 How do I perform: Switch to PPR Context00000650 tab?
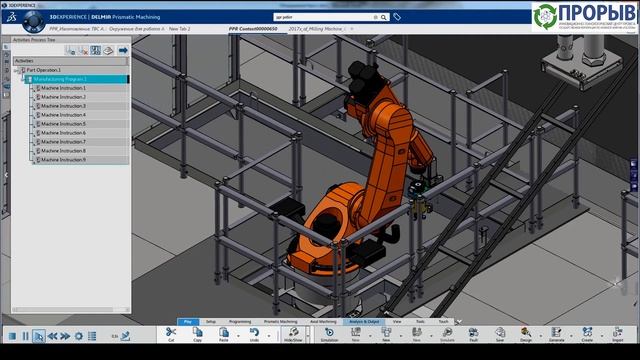click(x=253, y=29)
